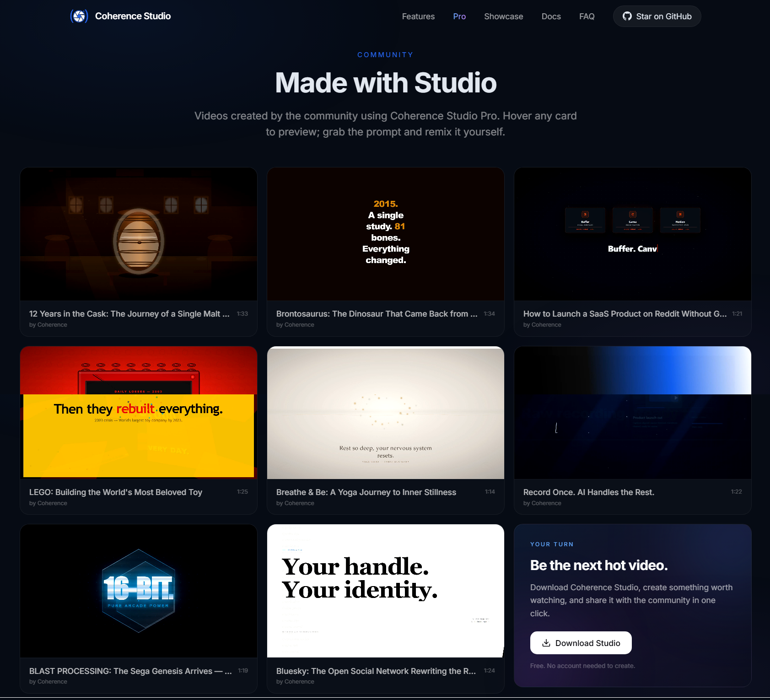This screenshot has width=770, height=700.
Task: Click title 'Breathe & Be: A Yoga Journey to Inner Stillness'
Action: pos(366,492)
